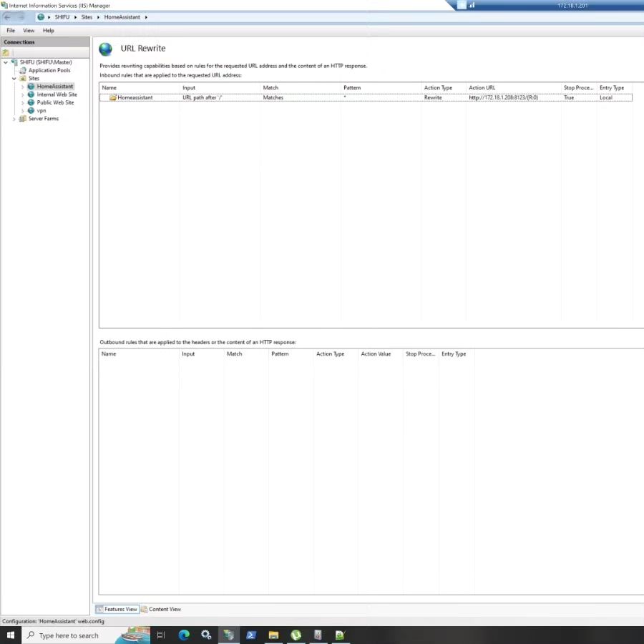Sort inbound rules by Name column
The height and width of the screenshot is (644, 644).
[x=140, y=88]
